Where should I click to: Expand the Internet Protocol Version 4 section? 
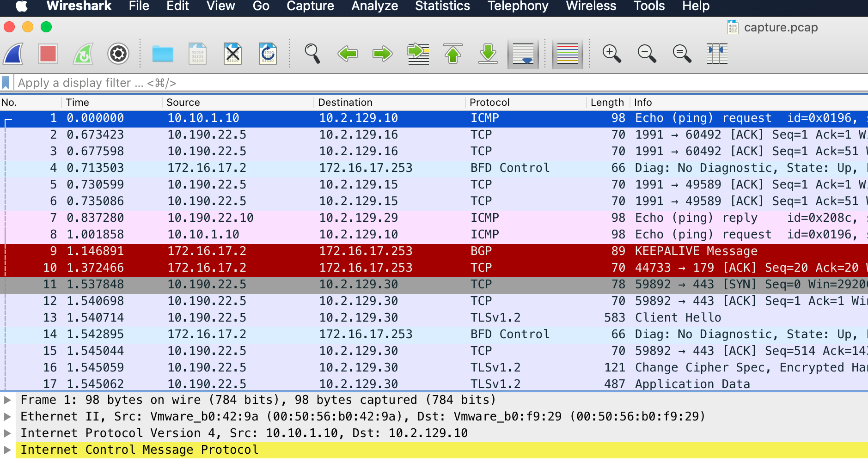8,432
